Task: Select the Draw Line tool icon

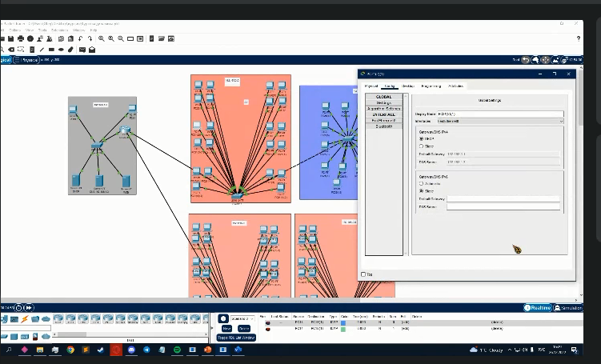Action: click(x=42, y=50)
